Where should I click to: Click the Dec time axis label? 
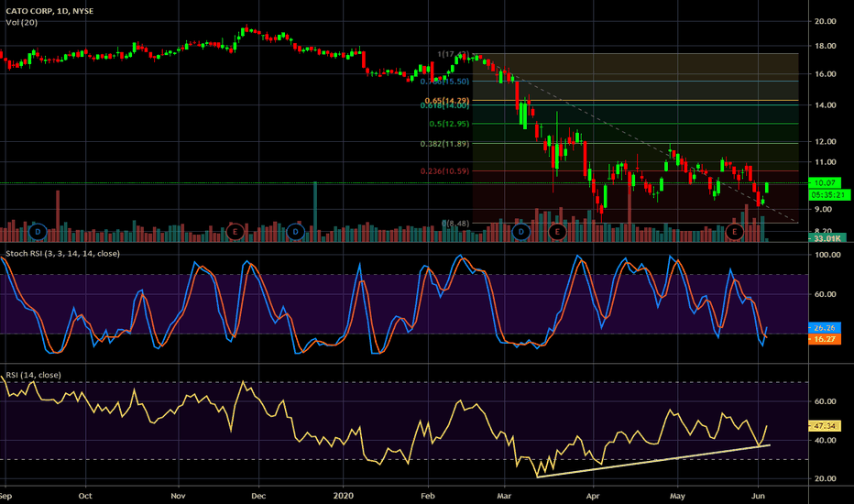coord(258,496)
